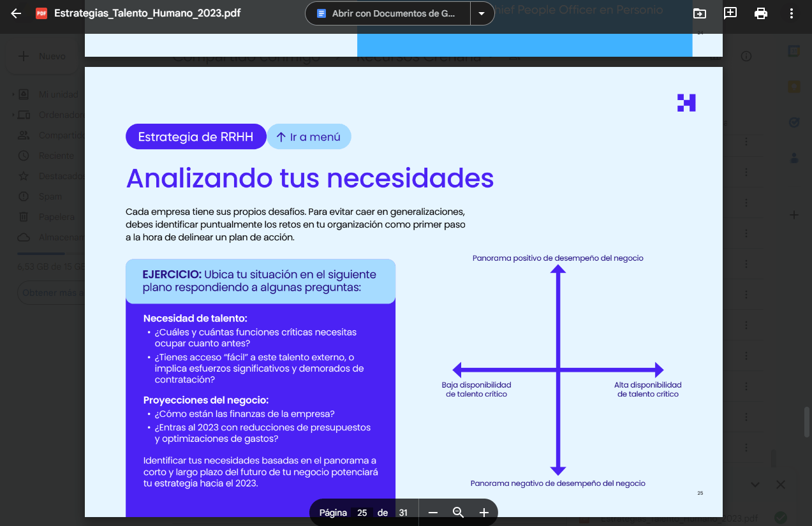The width and height of the screenshot is (812, 526).
Task: Open file details via the info icon
Action: pyautogui.click(x=746, y=56)
